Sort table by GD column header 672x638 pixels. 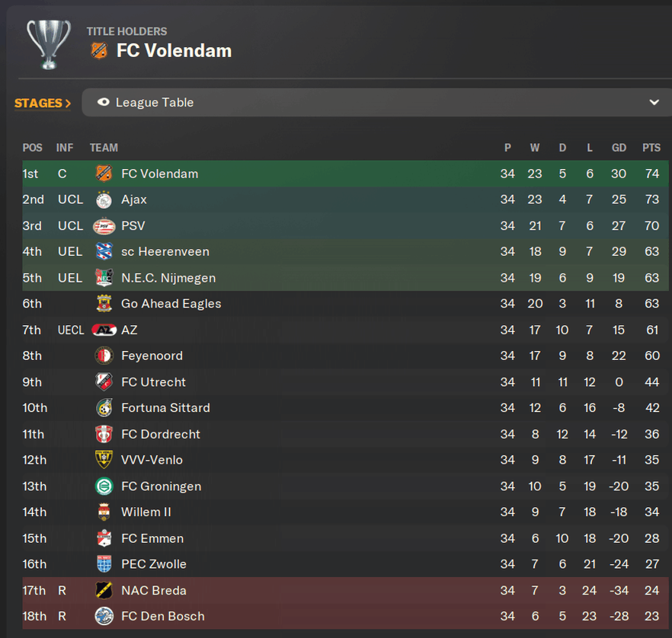point(619,148)
